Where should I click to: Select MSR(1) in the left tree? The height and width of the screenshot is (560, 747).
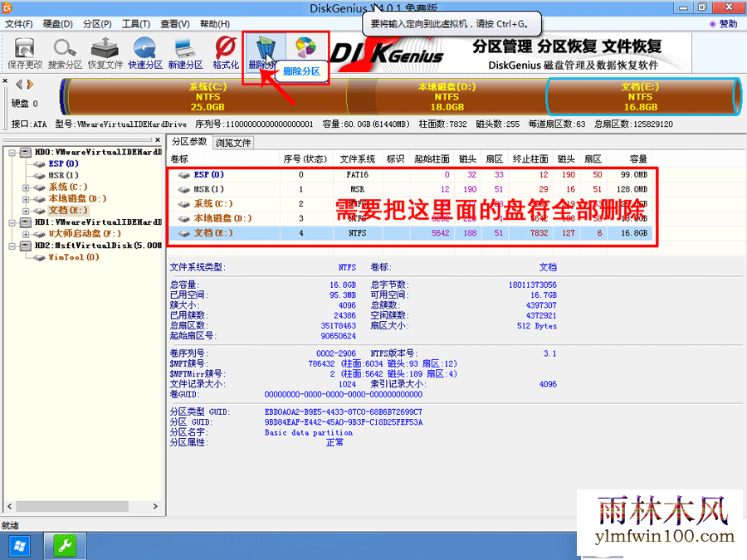63,175
